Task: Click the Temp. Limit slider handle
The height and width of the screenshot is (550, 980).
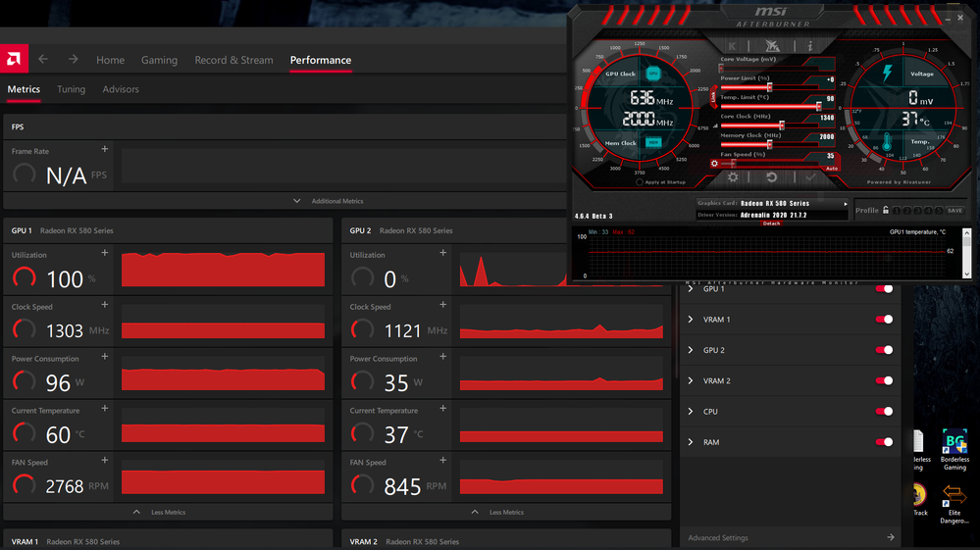Action: (818, 106)
